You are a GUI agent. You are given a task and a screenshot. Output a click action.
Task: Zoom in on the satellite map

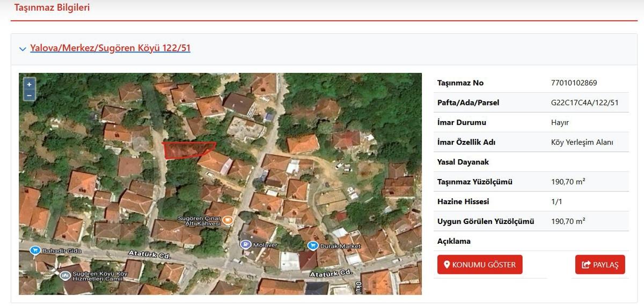click(x=29, y=84)
